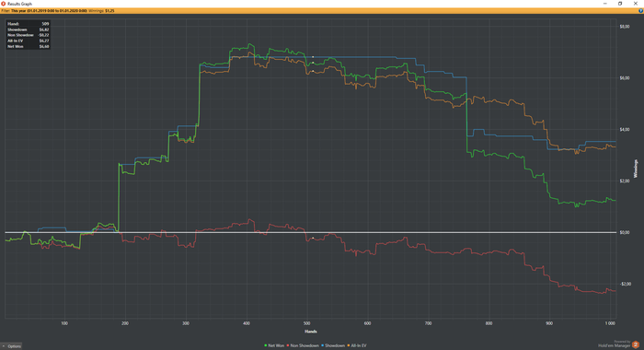Click the $0,00 y-axis label
644x350 pixels.
click(x=625, y=232)
